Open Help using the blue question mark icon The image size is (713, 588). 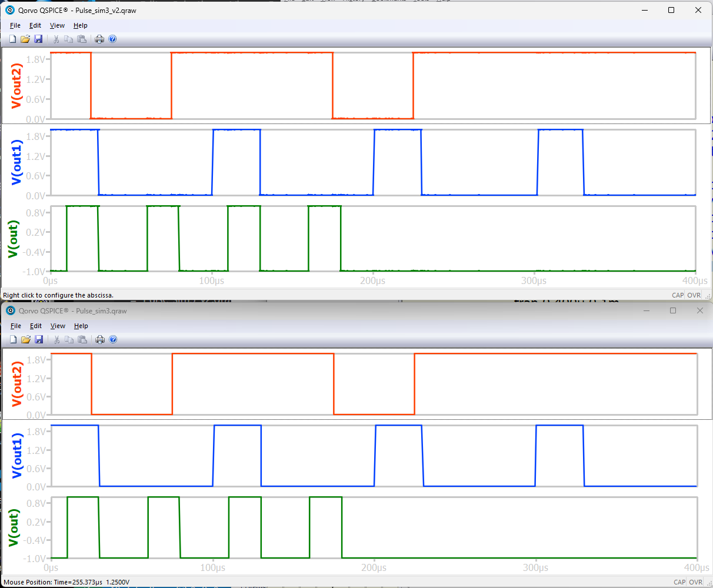coord(112,39)
